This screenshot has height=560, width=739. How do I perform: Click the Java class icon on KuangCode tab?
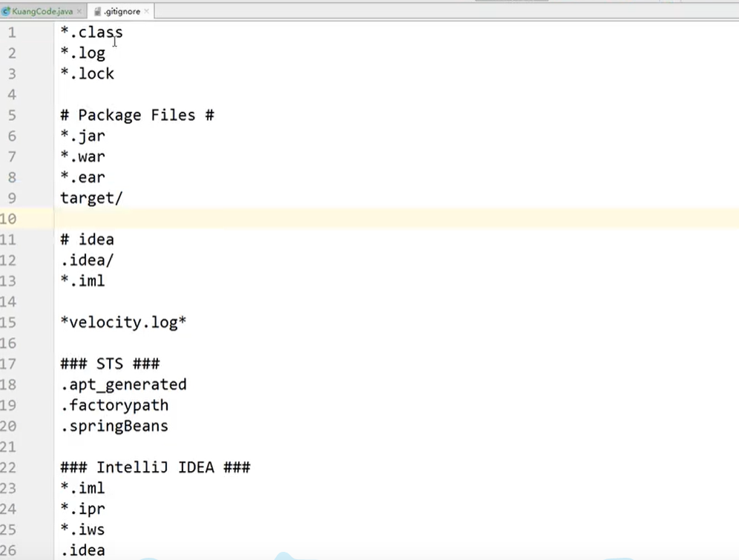(6, 11)
